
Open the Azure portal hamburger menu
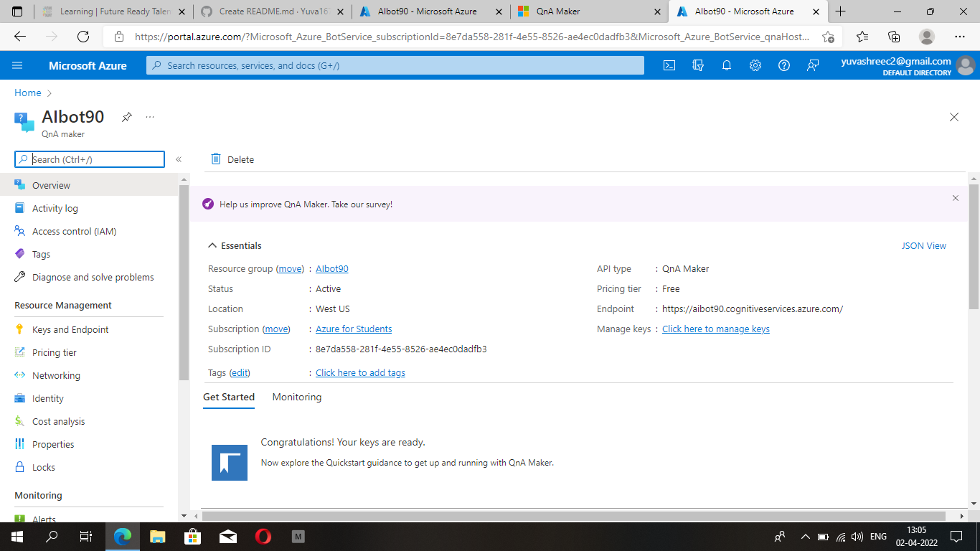[17, 65]
